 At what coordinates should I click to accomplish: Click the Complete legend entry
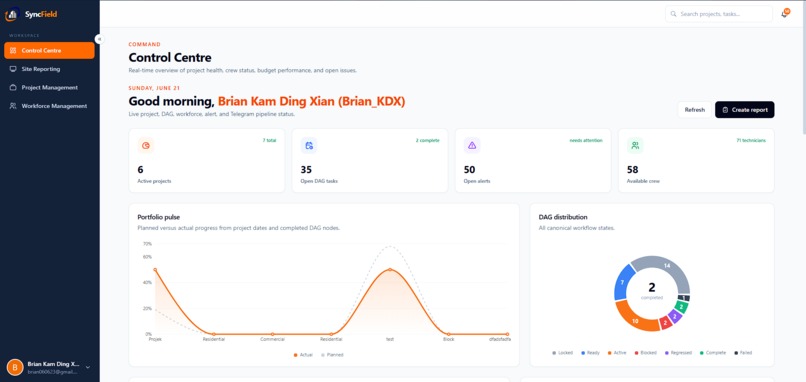[x=713, y=353]
